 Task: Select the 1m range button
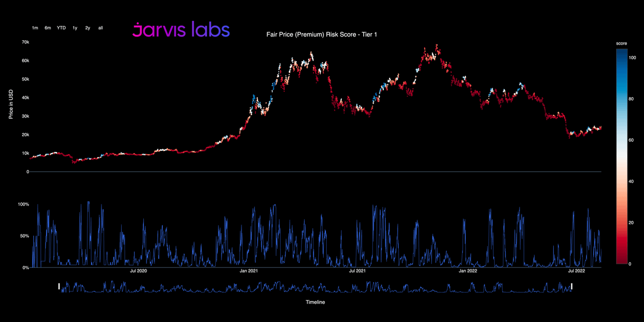[x=35, y=27]
